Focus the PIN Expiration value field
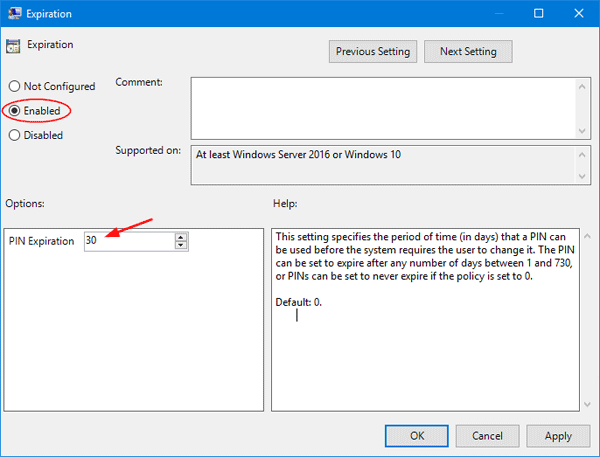600x457 pixels. coord(128,241)
